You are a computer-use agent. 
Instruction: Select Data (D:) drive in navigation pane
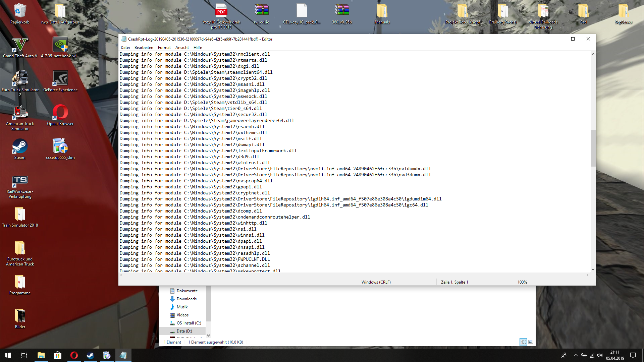(x=184, y=331)
